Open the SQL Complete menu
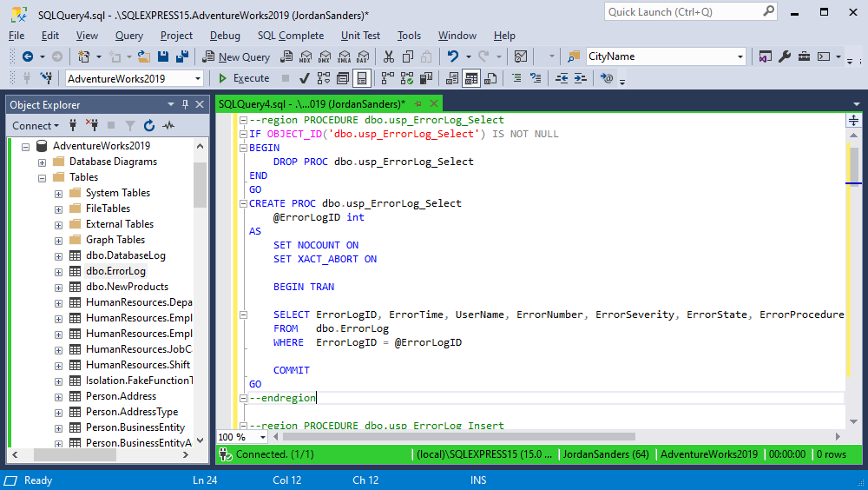This screenshot has height=490, width=868. pyautogui.click(x=291, y=36)
